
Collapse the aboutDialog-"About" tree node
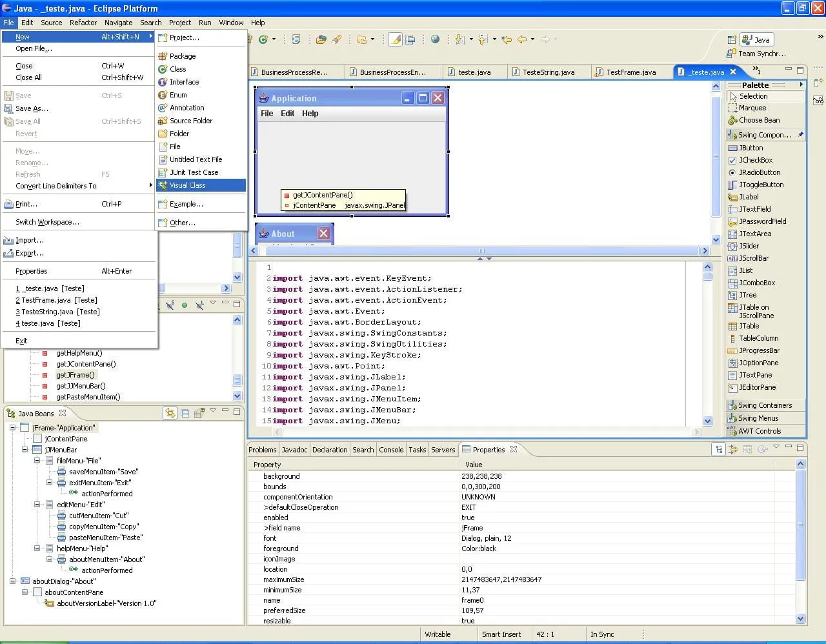tap(13, 581)
